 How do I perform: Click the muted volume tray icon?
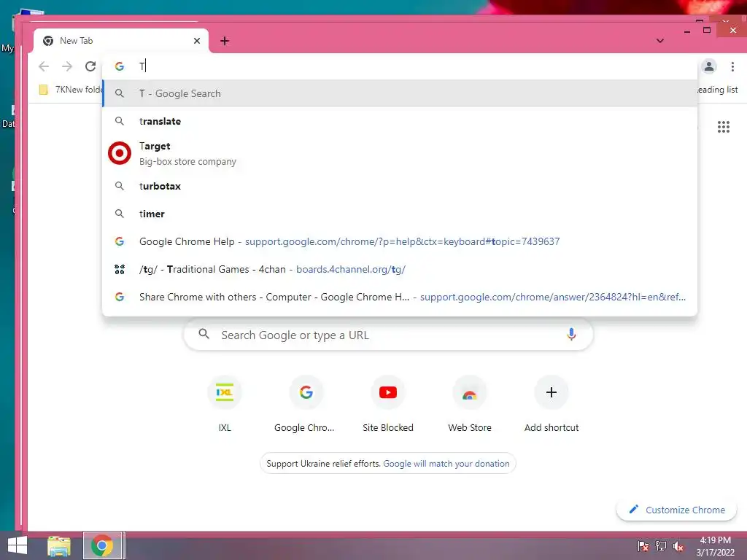click(678, 545)
